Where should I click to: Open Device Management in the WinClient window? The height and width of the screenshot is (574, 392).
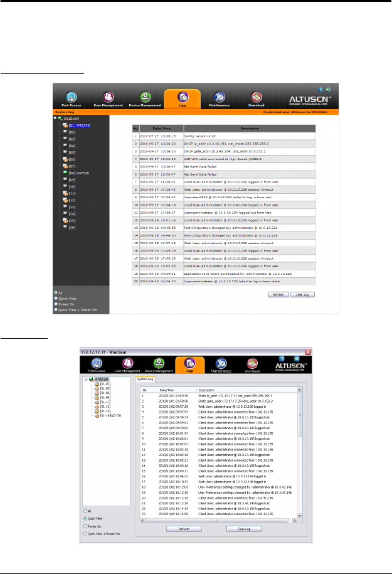pos(159,365)
